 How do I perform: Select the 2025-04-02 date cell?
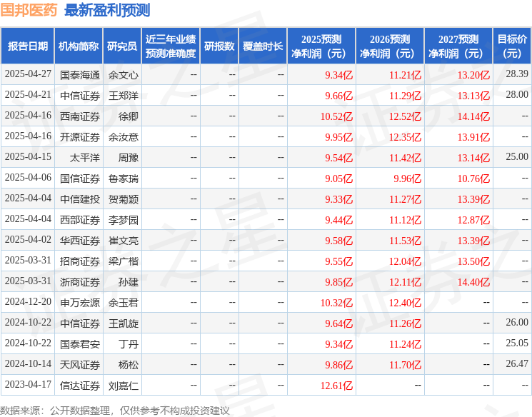click(x=28, y=239)
